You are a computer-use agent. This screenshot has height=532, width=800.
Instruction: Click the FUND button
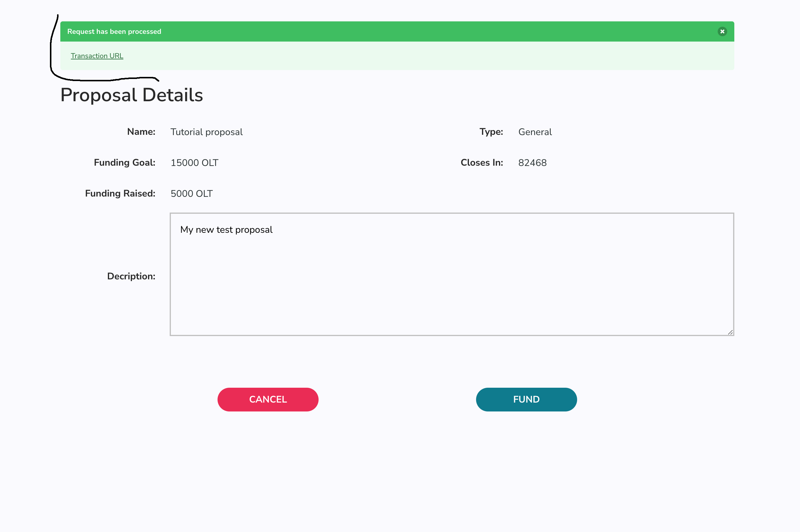click(x=526, y=399)
